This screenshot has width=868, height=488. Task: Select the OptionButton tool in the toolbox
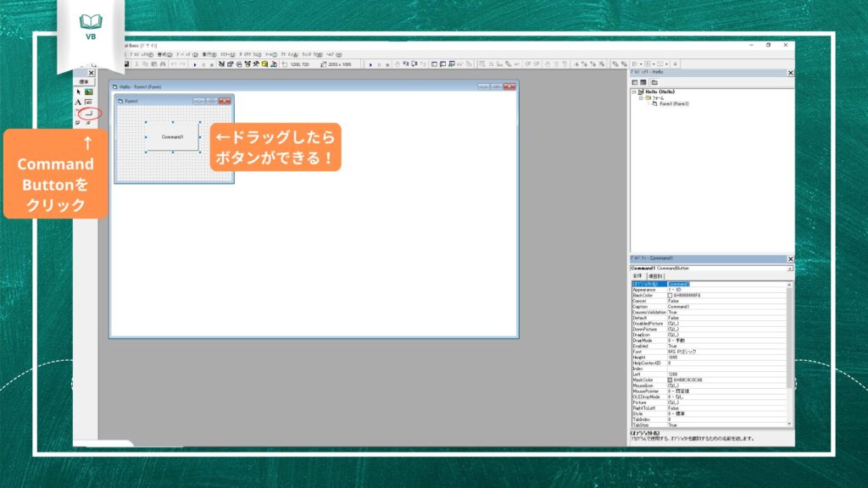[x=88, y=123]
